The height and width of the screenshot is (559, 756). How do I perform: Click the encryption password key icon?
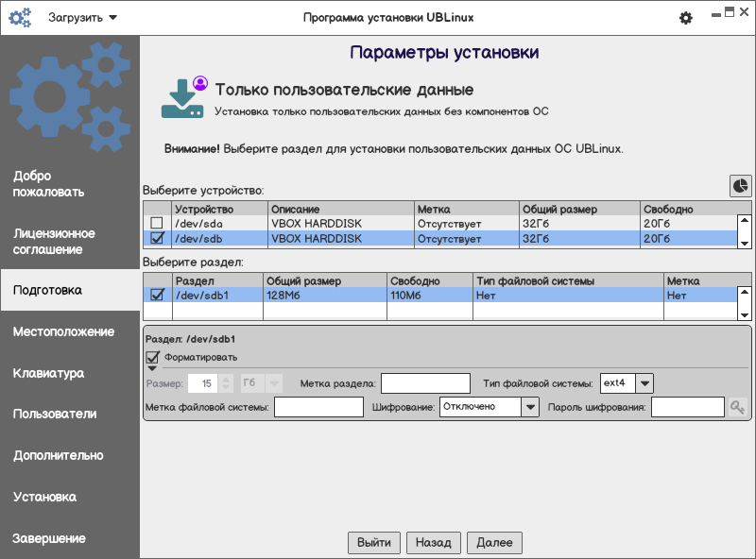[737, 407]
